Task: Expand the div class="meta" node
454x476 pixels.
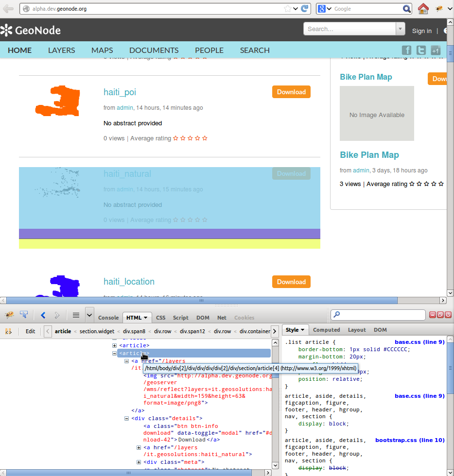Action: 139,462
